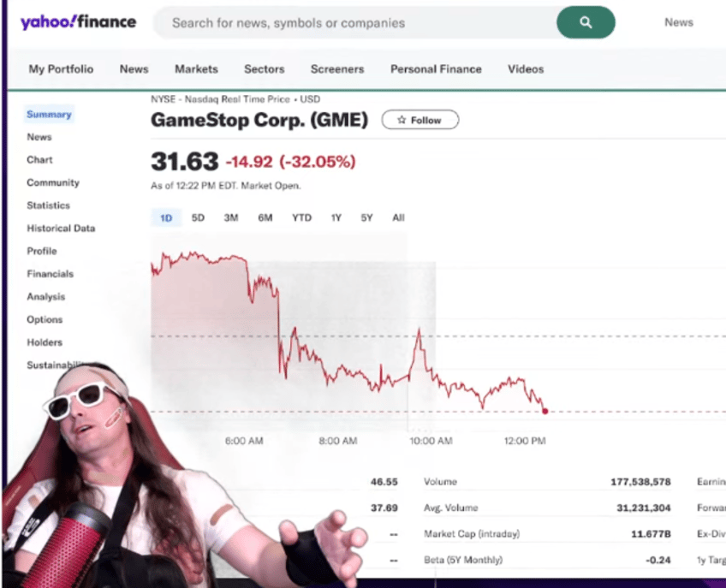
Task: Click the GameStop Corp. (GME) heading
Action: point(259,120)
